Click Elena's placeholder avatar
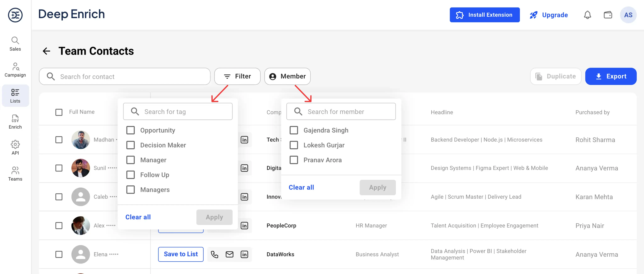Viewport: 644px width, 274px height. click(80, 254)
